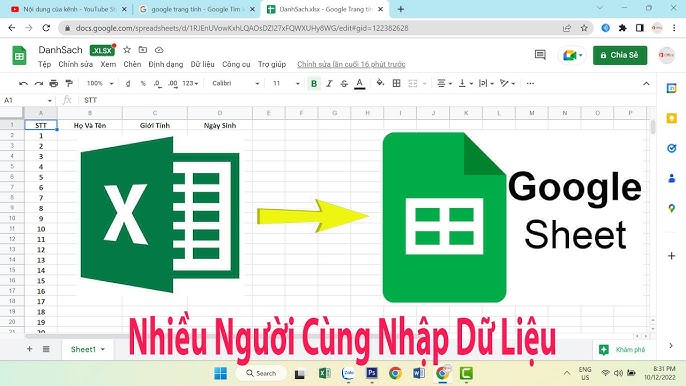This screenshot has height=386, width=686.
Task: Click the redo icon in toolbar
Action: tap(38, 83)
